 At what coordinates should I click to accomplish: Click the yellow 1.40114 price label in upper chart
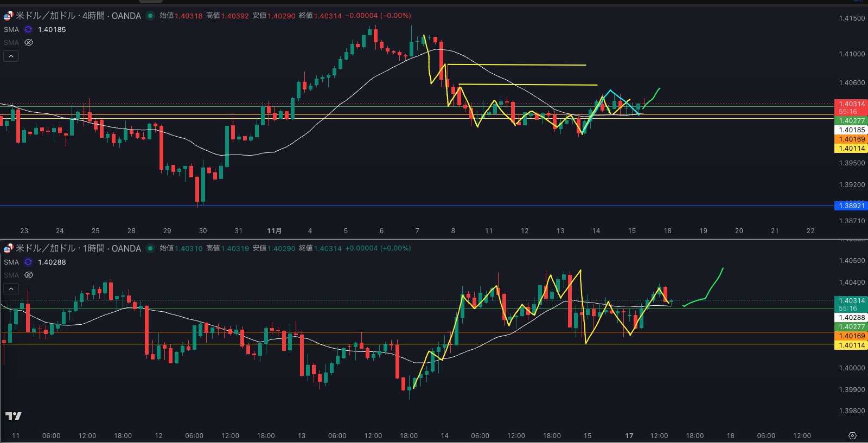[x=851, y=149]
